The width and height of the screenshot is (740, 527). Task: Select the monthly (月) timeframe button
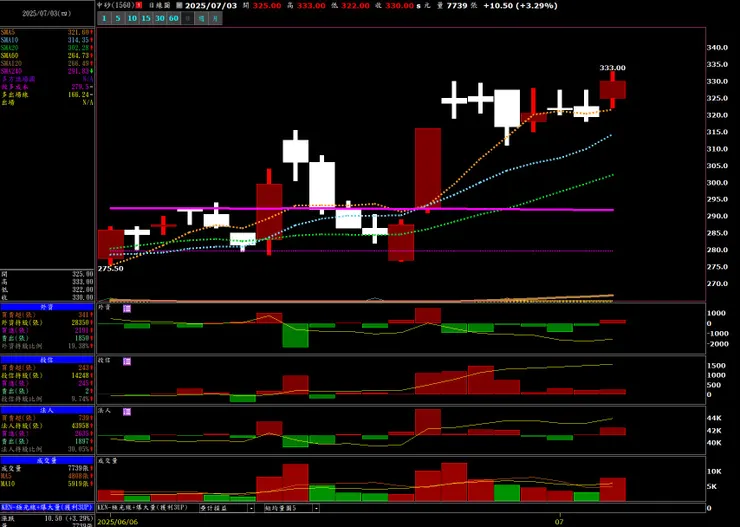tap(215, 18)
